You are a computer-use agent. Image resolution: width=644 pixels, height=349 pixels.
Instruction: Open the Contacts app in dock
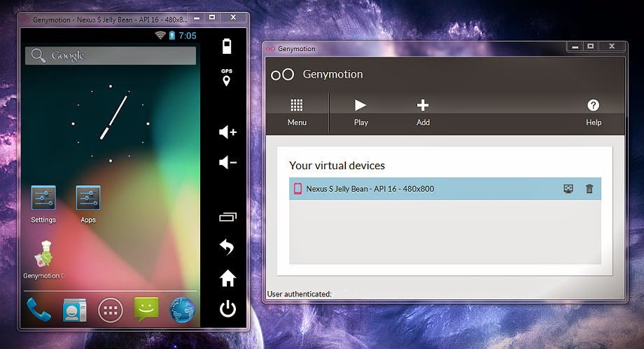[x=74, y=310]
